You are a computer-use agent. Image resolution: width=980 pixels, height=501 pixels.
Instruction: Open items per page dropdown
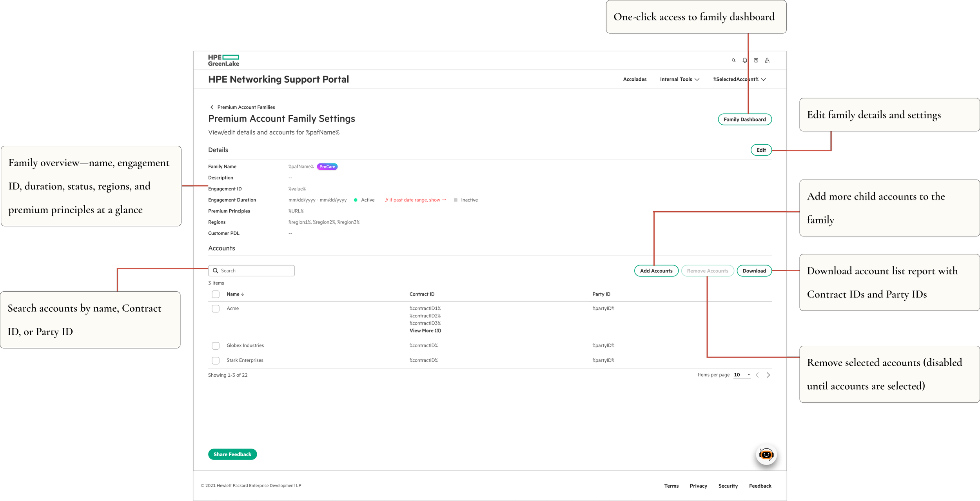coord(742,375)
